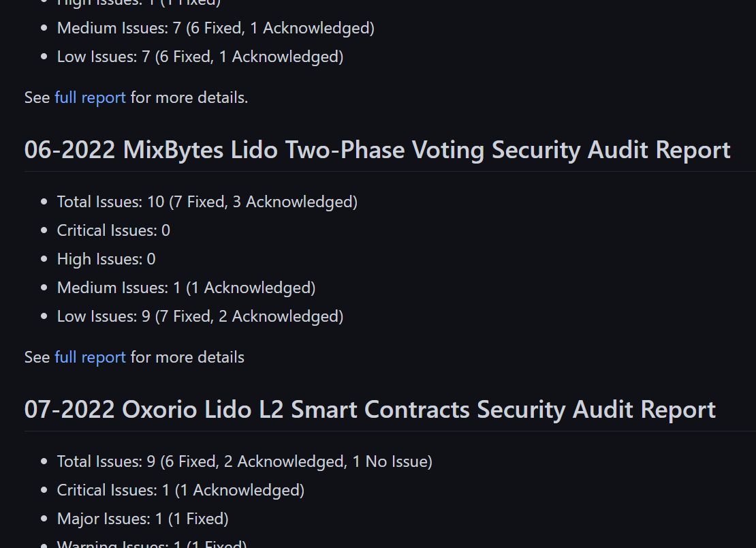Viewport: 756px width, 548px height.
Task: Click the 'Low Issues: 9' list item
Action: click(x=200, y=316)
